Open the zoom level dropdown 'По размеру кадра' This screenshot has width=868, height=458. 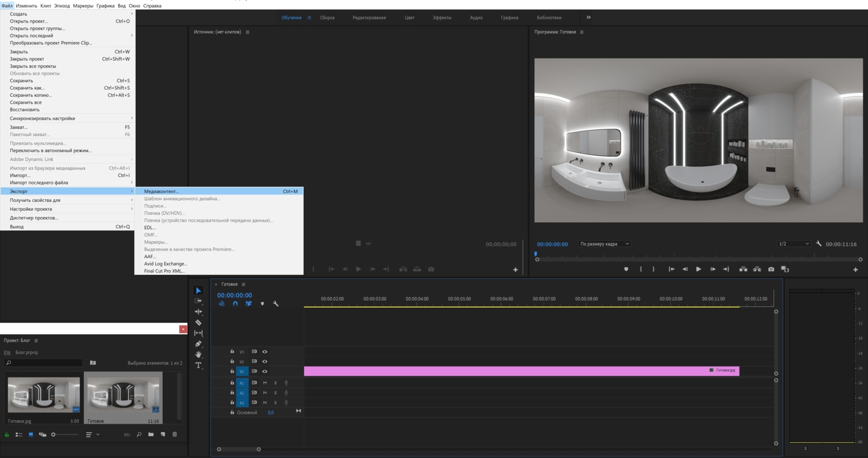(604, 244)
